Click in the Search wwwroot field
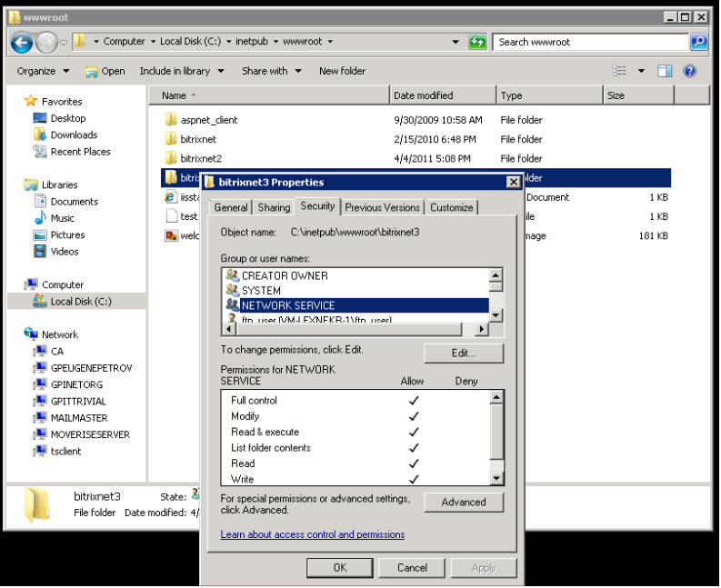The height and width of the screenshot is (588, 721). point(590,43)
